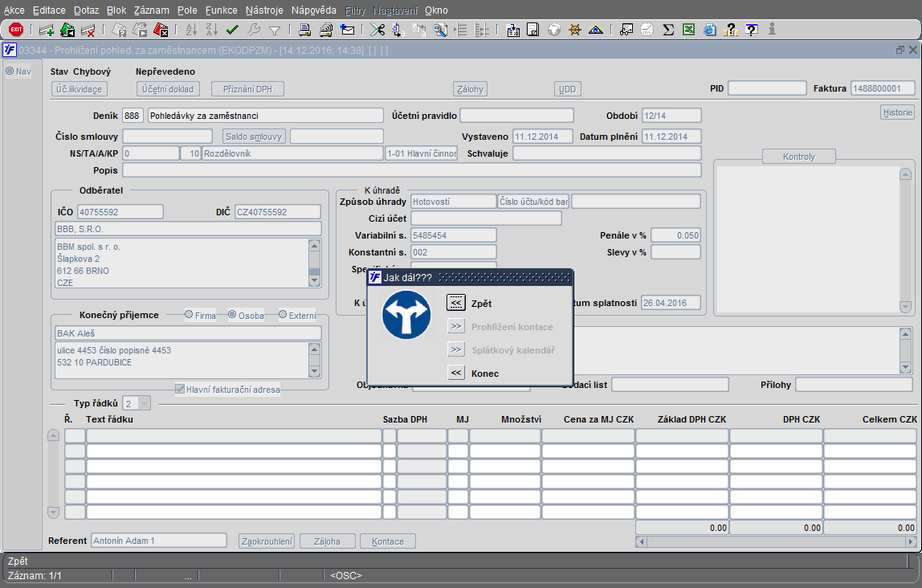Image resolution: width=922 pixels, height=588 pixels.
Task: Click the Konec button in dialog
Action: [456, 373]
